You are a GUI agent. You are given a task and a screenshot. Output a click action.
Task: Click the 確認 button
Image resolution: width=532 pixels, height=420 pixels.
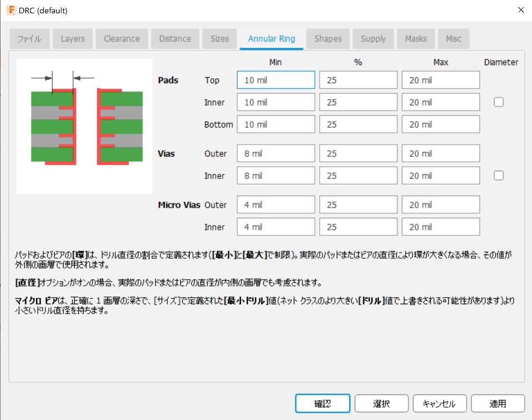click(x=323, y=403)
